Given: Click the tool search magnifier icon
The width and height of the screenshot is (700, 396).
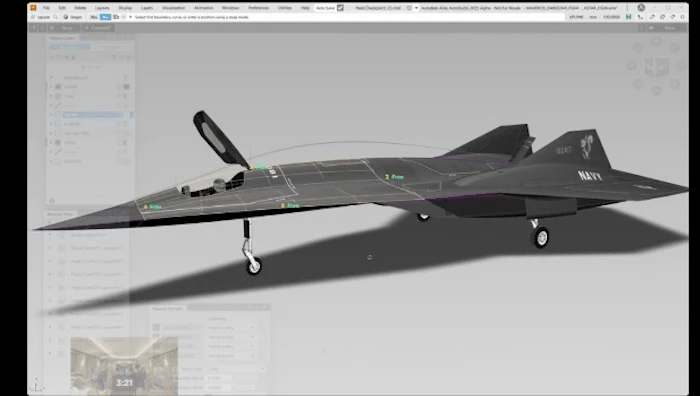Looking at the screenshot, I should [x=56, y=17].
